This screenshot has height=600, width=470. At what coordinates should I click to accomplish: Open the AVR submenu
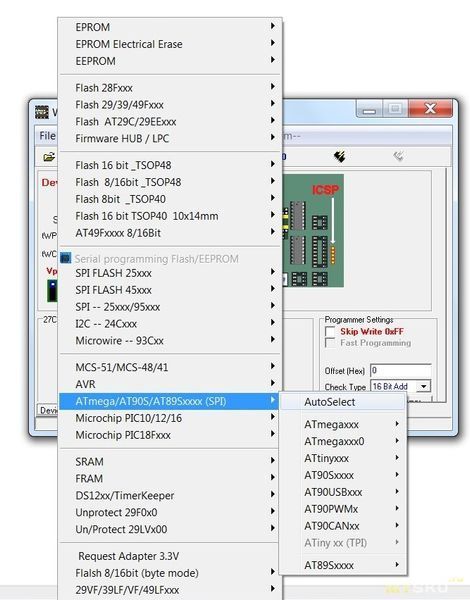170,384
